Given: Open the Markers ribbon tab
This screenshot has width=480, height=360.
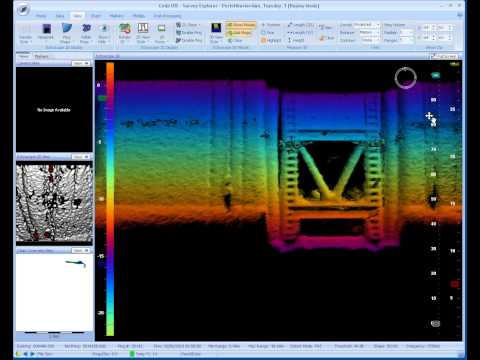Looking at the screenshot, I should pyautogui.click(x=116, y=16).
